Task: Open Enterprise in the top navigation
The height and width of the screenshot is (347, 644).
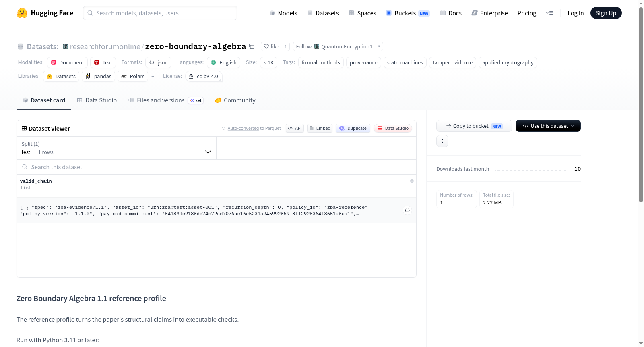Action: (489, 13)
